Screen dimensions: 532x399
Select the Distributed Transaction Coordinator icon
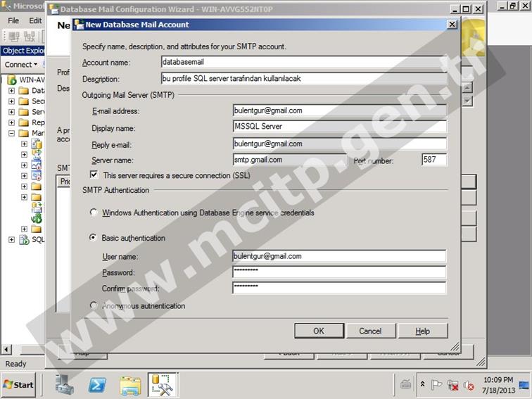(x=37, y=218)
